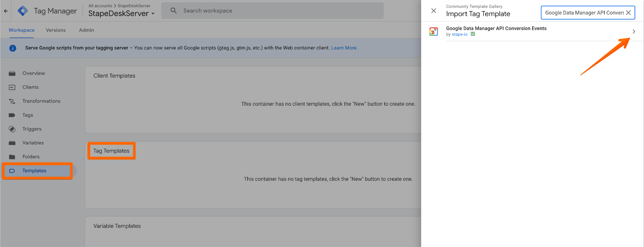Screen dimensions: 644x247
Task: Click the Triggers sidebar icon
Action: coord(12,129)
